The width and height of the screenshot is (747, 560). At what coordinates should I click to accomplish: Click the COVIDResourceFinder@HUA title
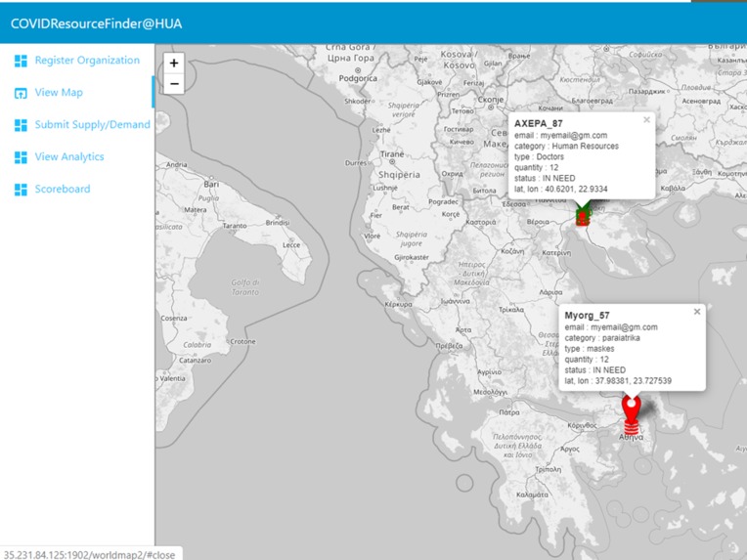pos(96,23)
